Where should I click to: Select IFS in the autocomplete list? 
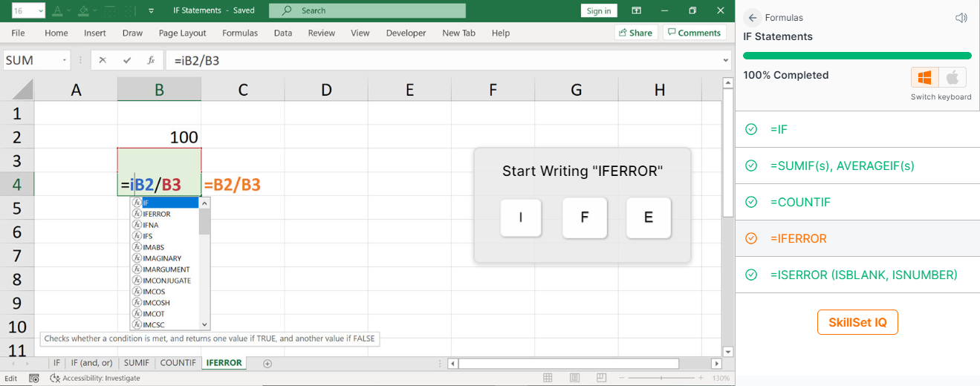click(165, 236)
